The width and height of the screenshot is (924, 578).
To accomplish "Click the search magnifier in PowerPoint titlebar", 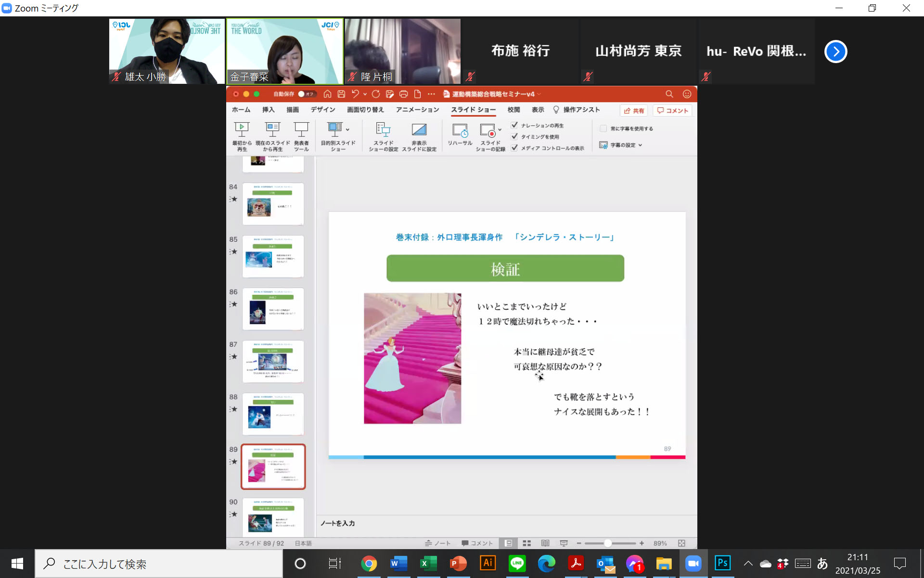I will 669,94.
